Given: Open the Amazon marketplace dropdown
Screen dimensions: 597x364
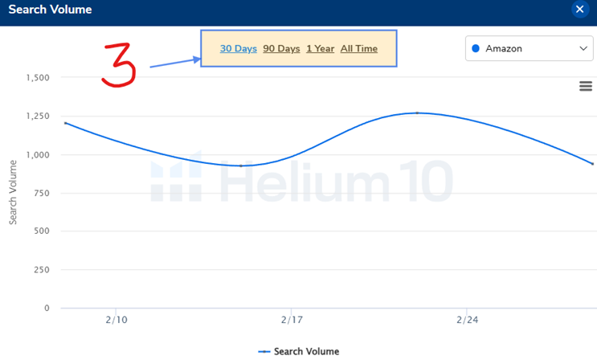Looking at the screenshot, I should click(x=530, y=48).
